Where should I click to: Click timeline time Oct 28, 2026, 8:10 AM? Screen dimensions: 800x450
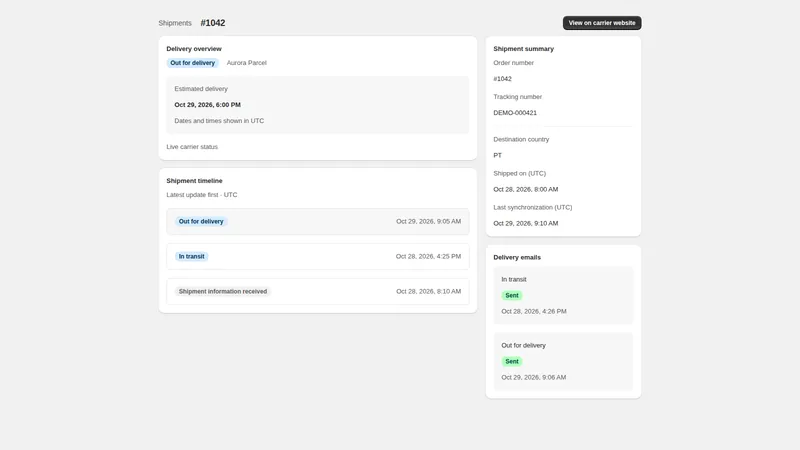(x=429, y=291)
